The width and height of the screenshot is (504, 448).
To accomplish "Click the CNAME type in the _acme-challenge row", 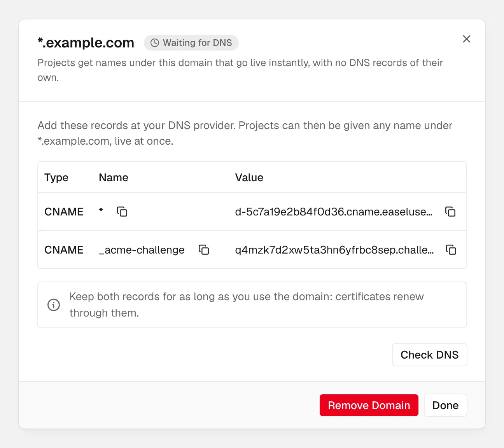I will 64,250.
